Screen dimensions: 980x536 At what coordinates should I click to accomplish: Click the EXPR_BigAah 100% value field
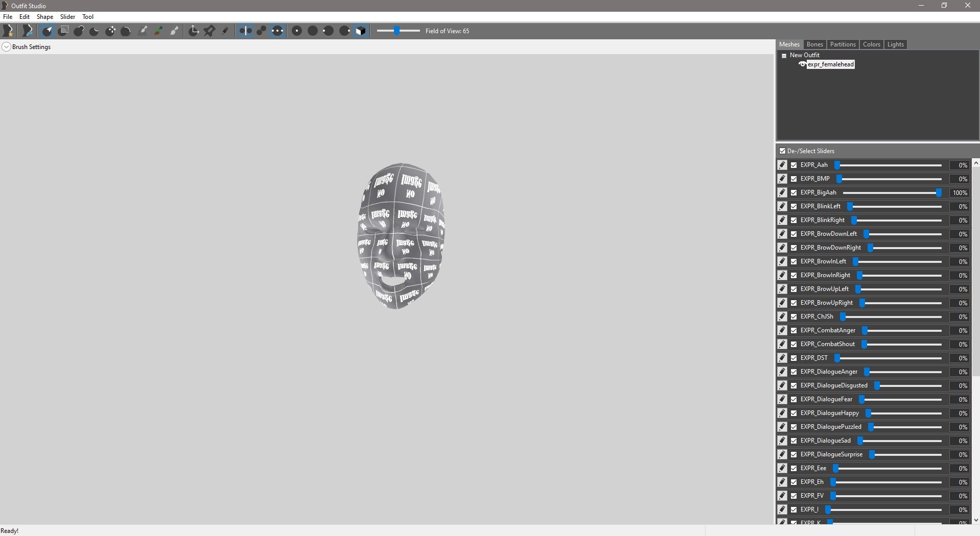tap(960, 193)
